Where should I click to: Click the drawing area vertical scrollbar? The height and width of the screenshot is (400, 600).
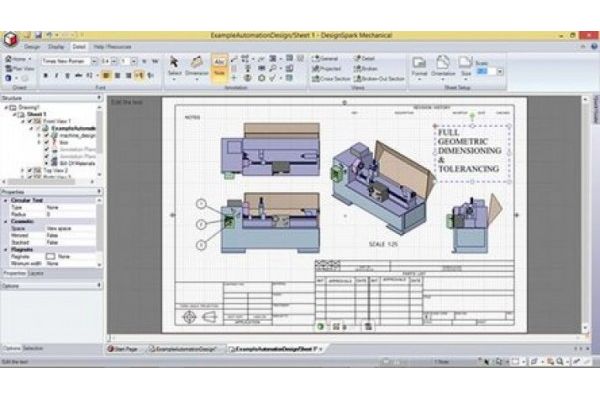pyautogui.click(x=585, y=214)
